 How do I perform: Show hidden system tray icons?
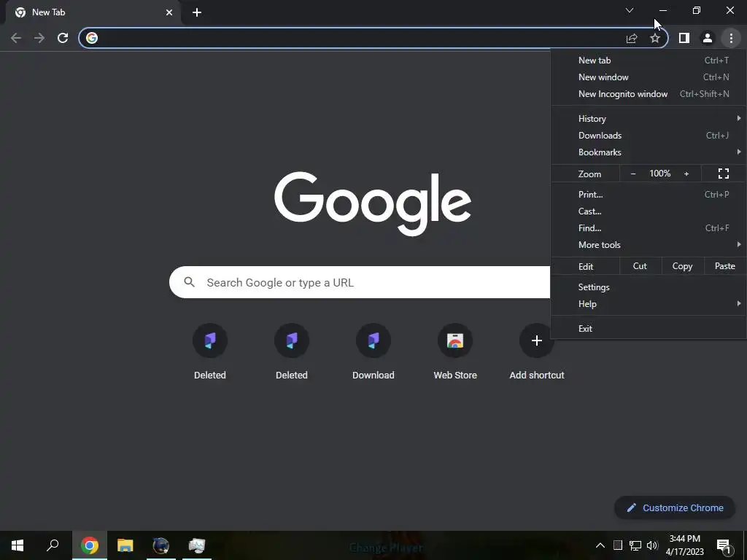pos(600,545)
